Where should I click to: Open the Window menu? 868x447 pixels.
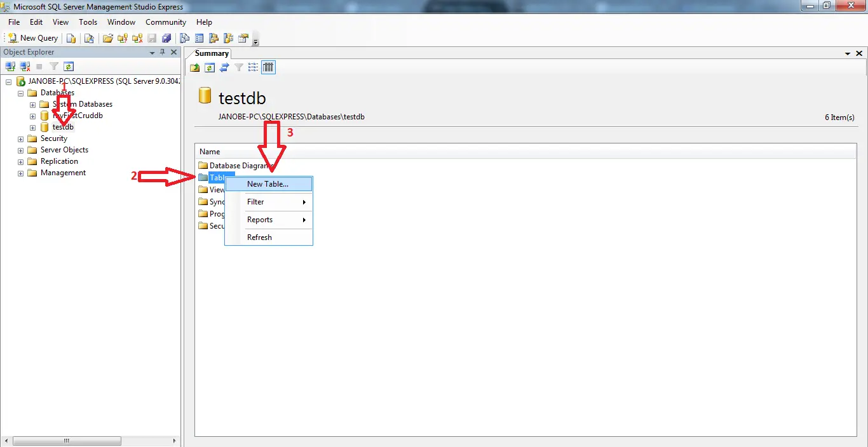pyautogui.click(x=121, y=22)
